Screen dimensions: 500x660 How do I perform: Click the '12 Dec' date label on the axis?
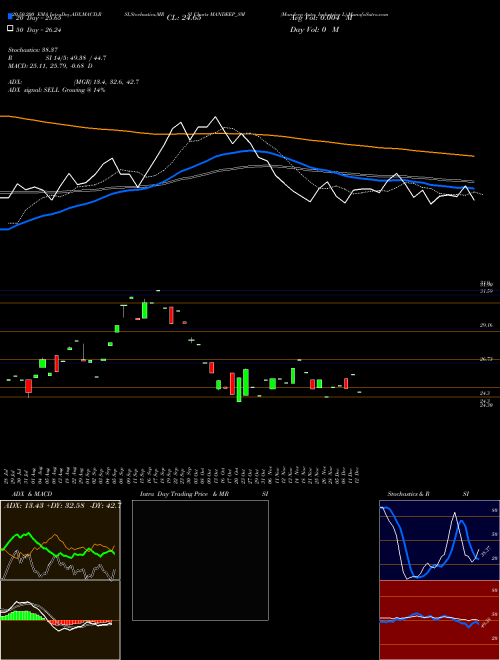tap(357, 475)
